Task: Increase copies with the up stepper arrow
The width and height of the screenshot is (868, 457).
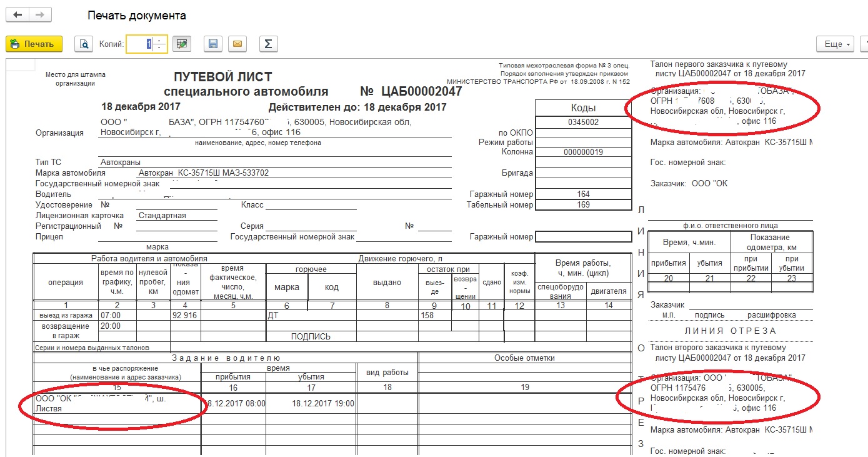Action: click(x=160, y=41)
